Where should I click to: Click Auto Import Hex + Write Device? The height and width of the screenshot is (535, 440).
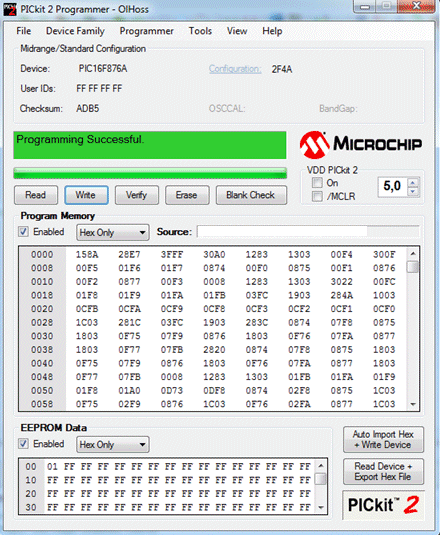(x=383, y=439)
